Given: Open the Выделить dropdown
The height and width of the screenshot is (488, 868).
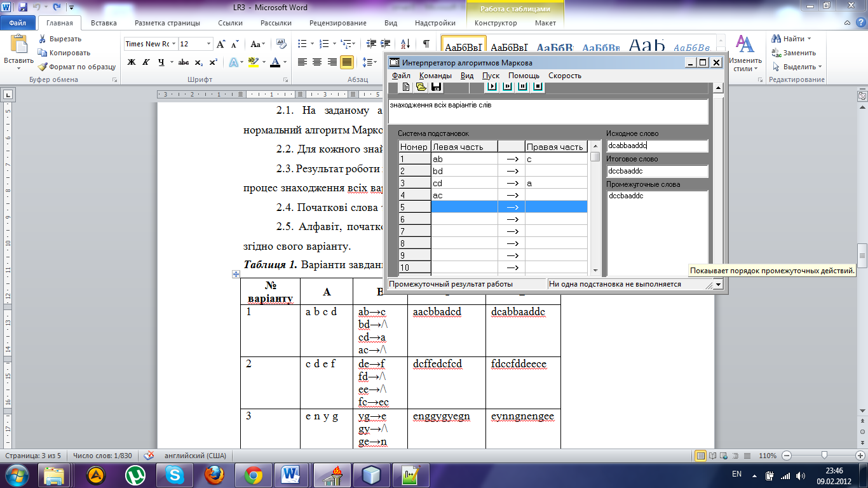Looking at the screenshot, I should 797,67.
